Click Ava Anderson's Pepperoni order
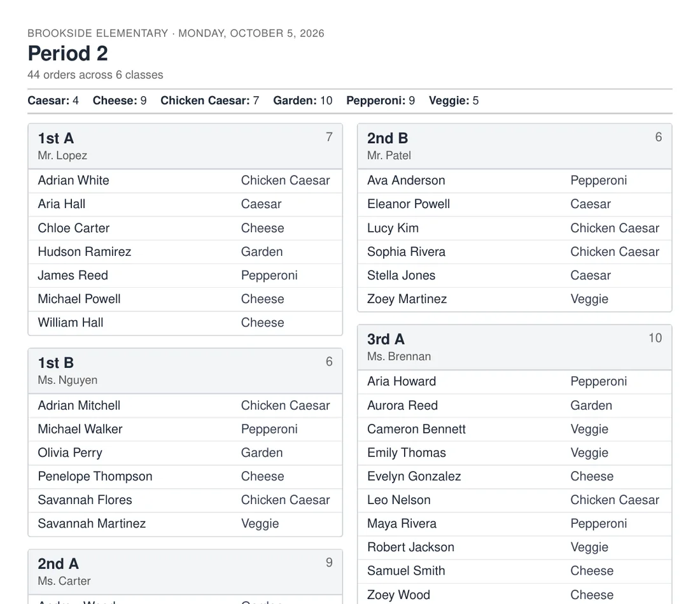 click(599, 180)
